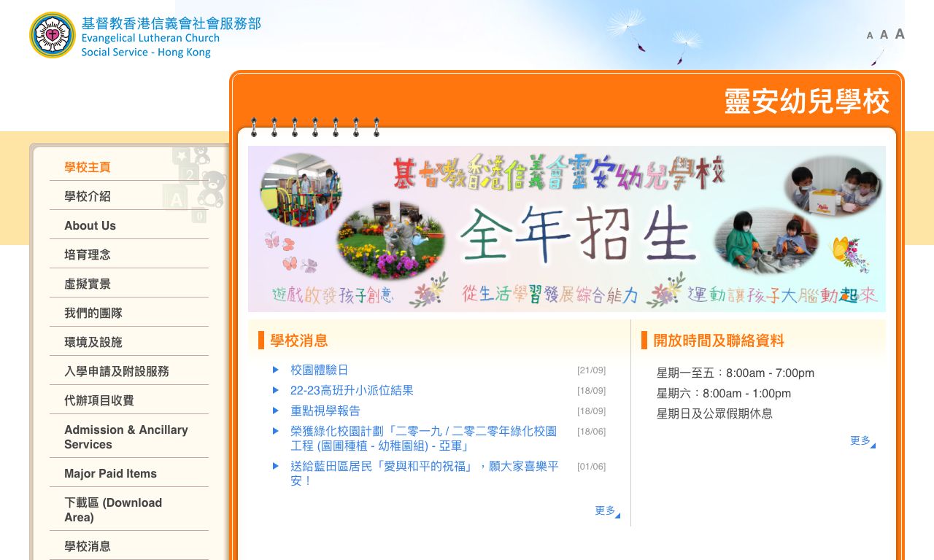Open 學校介紹 in the sidebar
Viewport: 934px width, 560px height.
[88, 196]
